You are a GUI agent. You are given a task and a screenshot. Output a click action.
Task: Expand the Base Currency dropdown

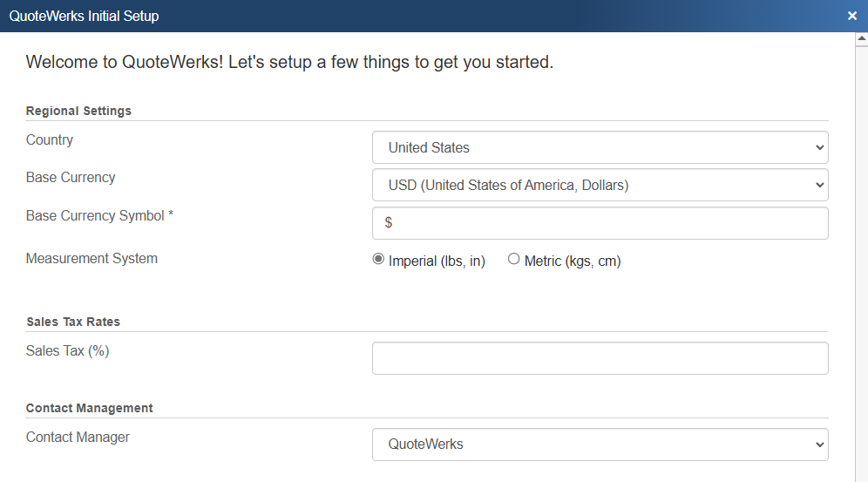point(600,185)
